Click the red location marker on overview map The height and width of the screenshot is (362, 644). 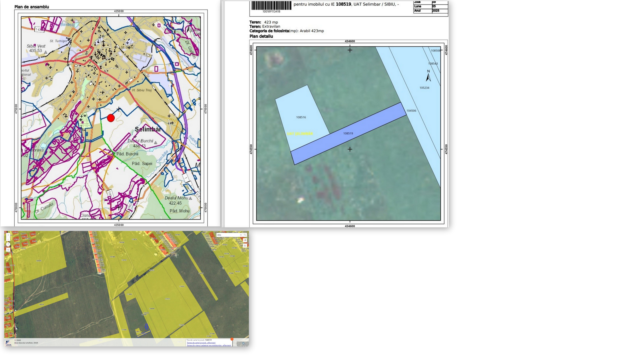pos(111,118)
